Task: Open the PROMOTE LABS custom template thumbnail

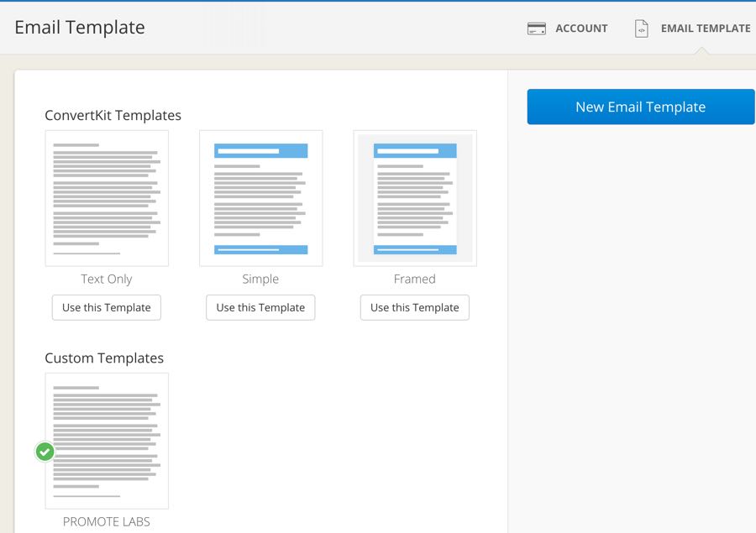Action: point(107,441)
